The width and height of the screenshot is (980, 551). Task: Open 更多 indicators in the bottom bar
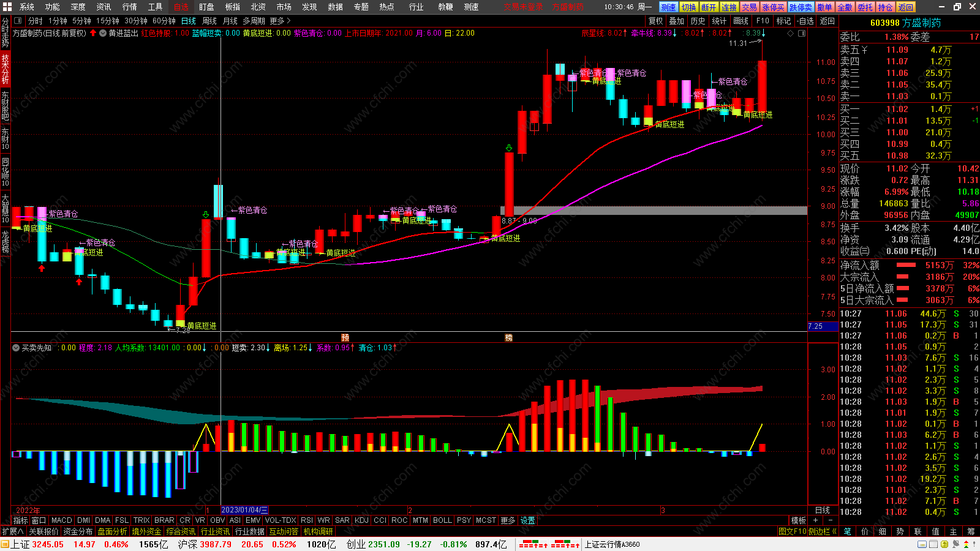508,520
